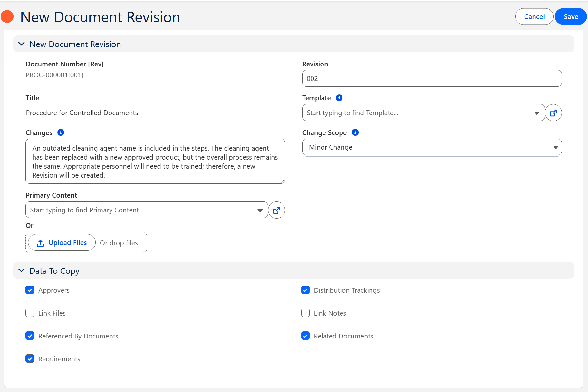Open Template lookup in new window icon
The image size is (588, 392).
[x=553, y=113]
